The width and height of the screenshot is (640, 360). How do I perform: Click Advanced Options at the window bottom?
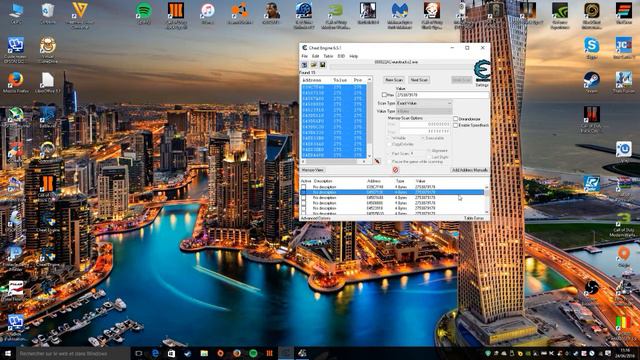[316, 218]
